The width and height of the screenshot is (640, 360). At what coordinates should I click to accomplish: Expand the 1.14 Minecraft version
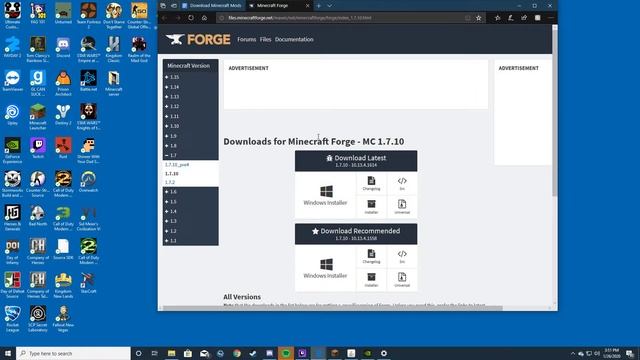(x=172, y=87)
